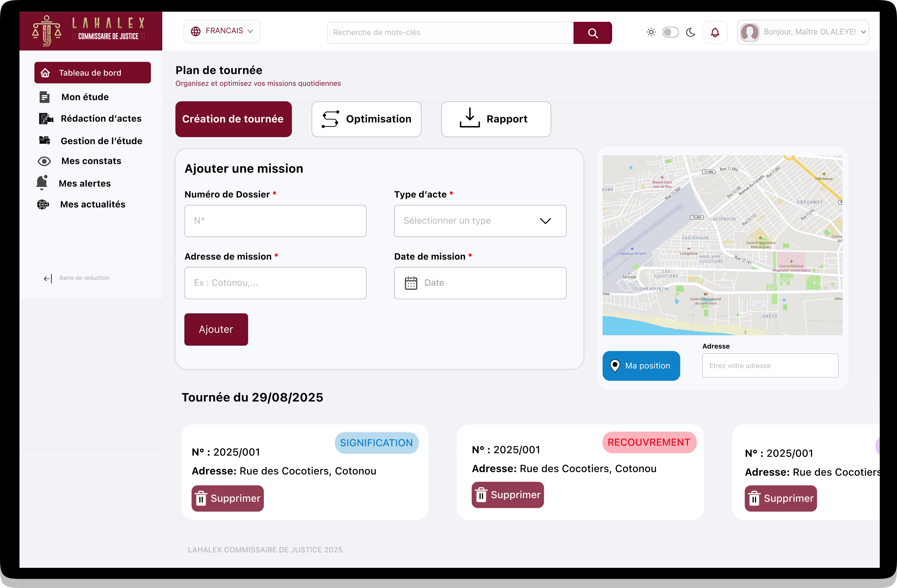897x588 pixels.
Task: Use Ma position to locate yourself
Action: pos(641,365)
